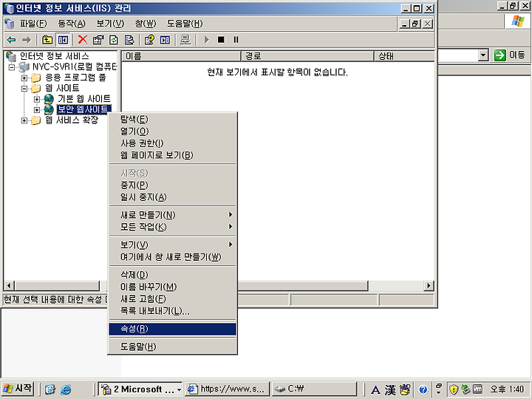This screenshot has height=399, width=532.
Task: Click the Refresh toolbar icon
Action: pos(114,40)
